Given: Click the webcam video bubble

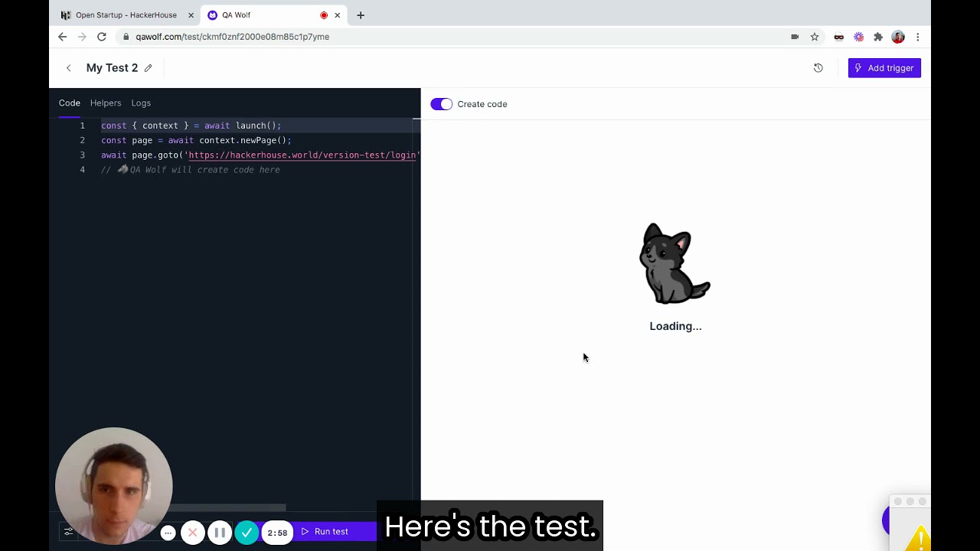Looking at the screenshot, I should click(x=114, y=486).
